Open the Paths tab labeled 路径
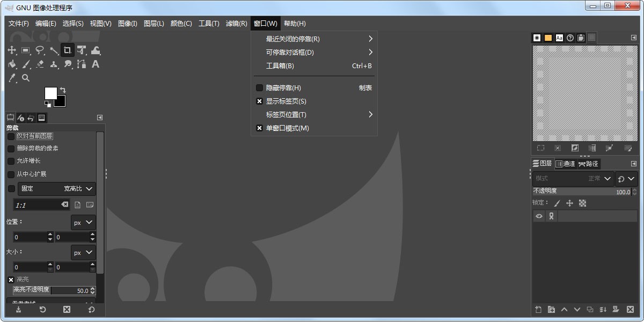Image resolution: width=644 pixels, height=322 pixels. [588, 164]
